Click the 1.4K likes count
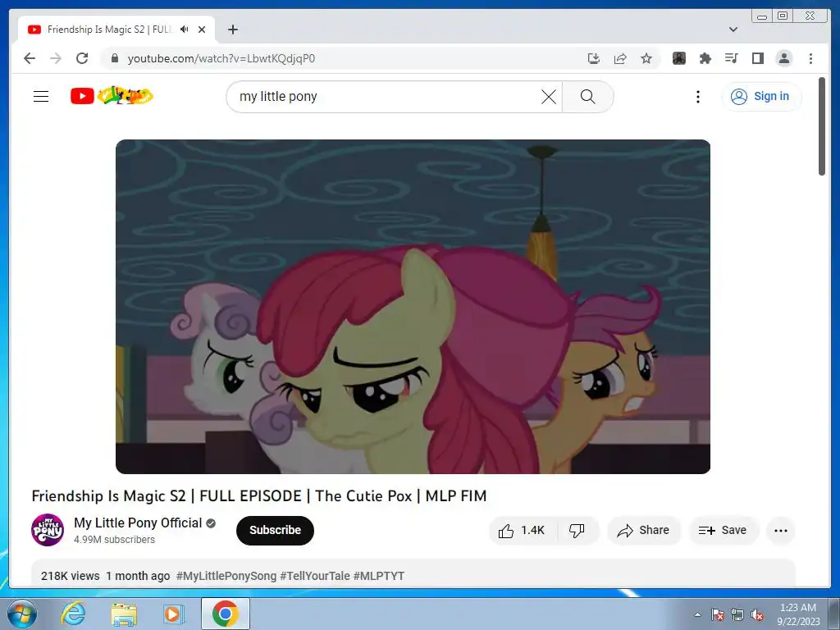 point(532,531)
